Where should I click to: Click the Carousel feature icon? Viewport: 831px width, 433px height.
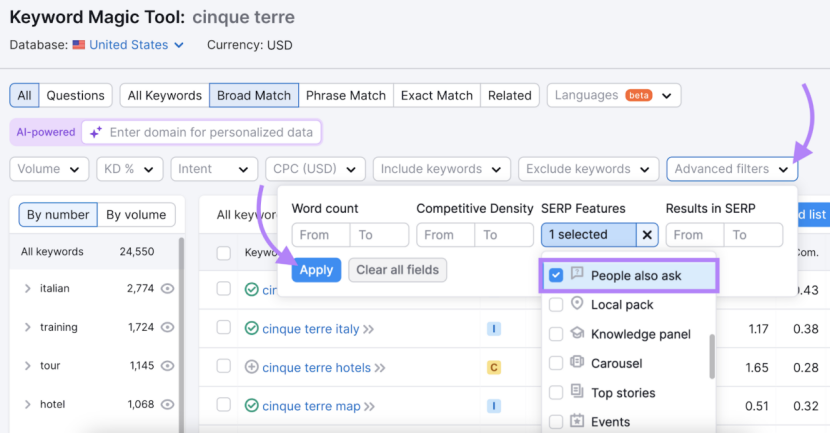pos(577,363)
